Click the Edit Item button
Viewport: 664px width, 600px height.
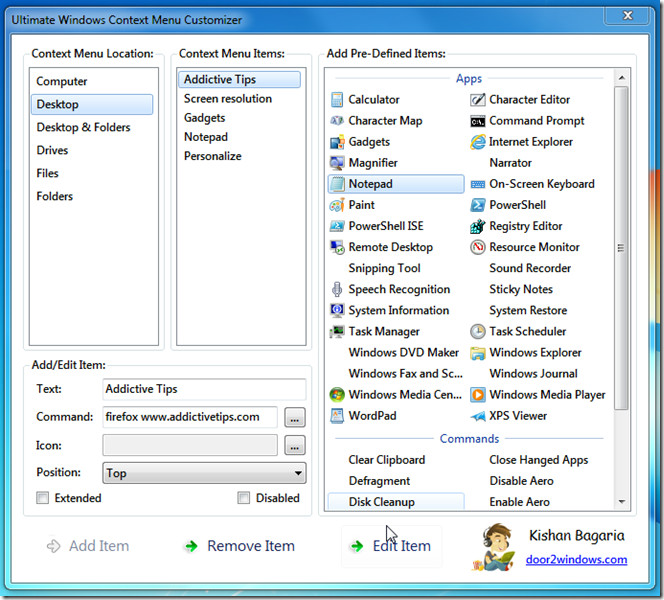[x=391, y=546]
